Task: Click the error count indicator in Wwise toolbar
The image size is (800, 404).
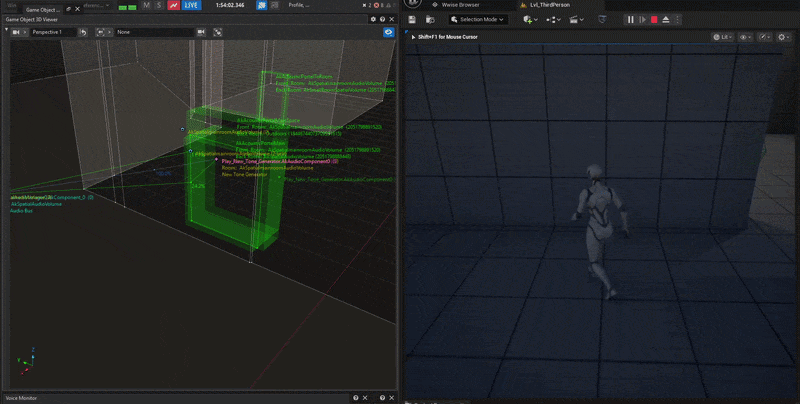Action: click(x=378, y=5)
